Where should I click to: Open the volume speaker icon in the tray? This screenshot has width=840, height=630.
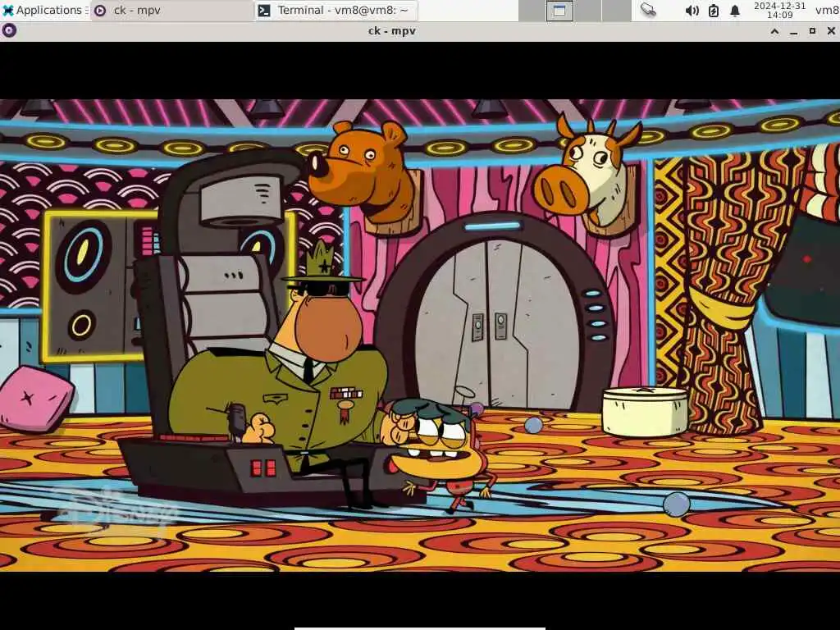click(x=692, y=10)
